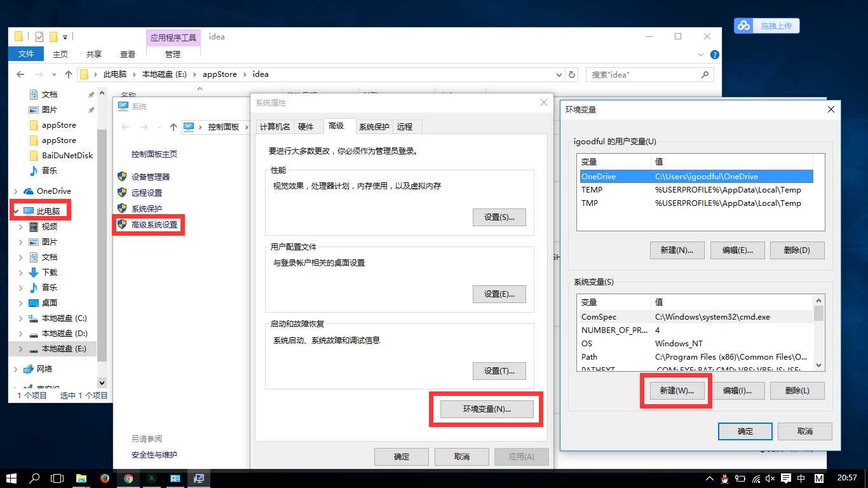This screenshot has height=488, width=868.
Task: Open 控制面板主页 link
Action: click(154, 154)
